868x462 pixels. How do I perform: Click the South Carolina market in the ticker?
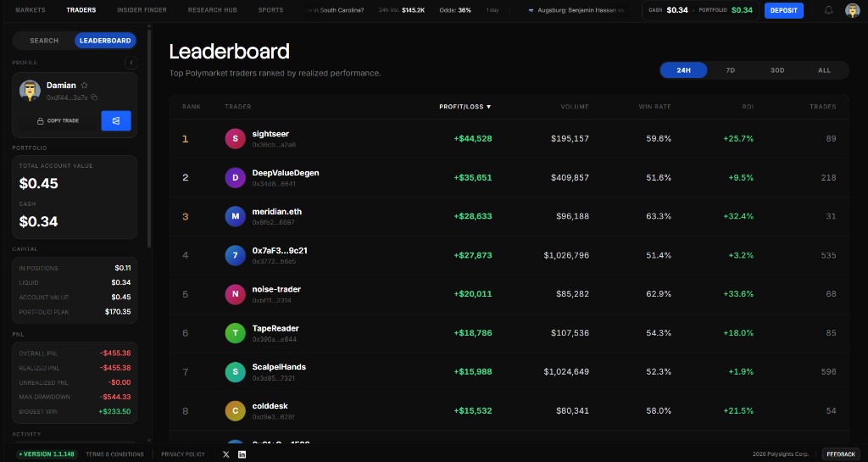click(337, 10)
